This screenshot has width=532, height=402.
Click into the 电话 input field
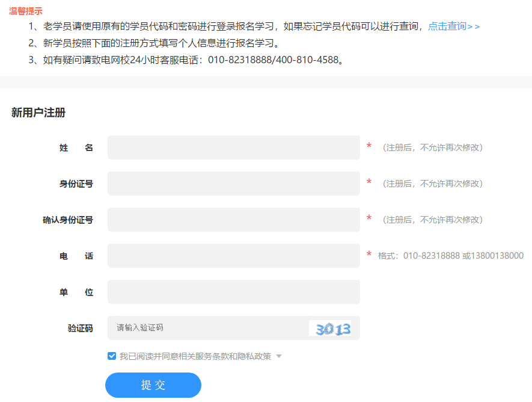tap(233, 256)
